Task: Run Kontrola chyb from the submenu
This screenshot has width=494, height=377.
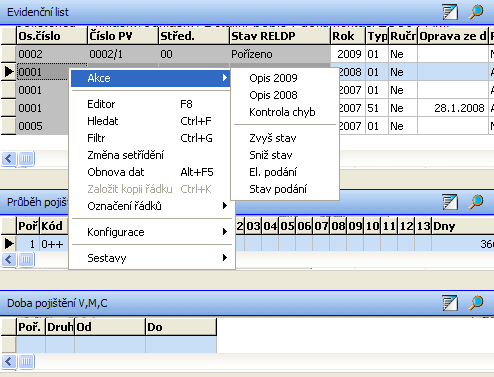Action: tap(285, 112)
